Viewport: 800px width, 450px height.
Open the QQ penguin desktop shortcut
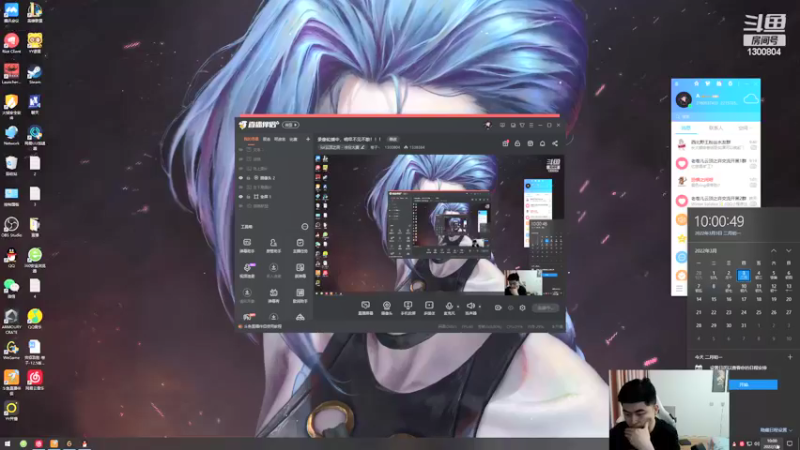tap(11, 258)
